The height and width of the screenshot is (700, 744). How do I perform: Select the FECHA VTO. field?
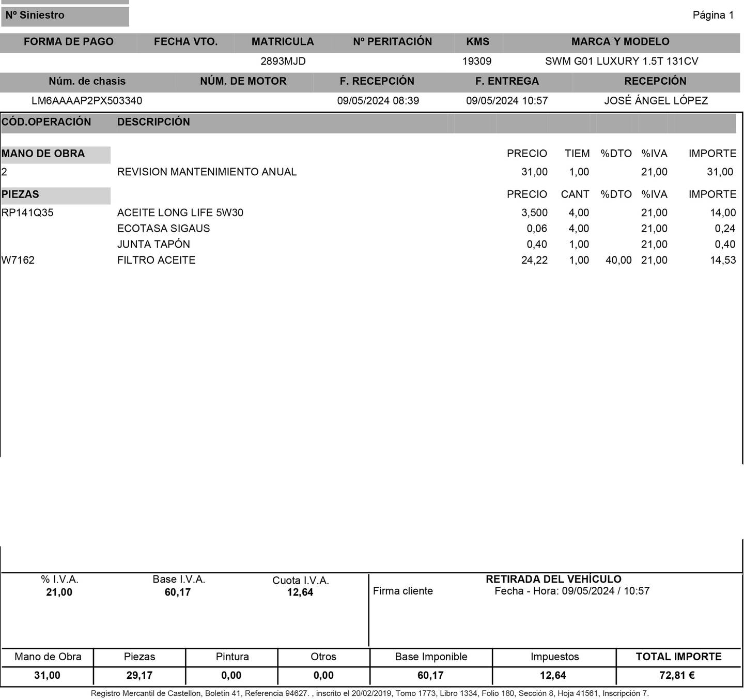[184, 42]
